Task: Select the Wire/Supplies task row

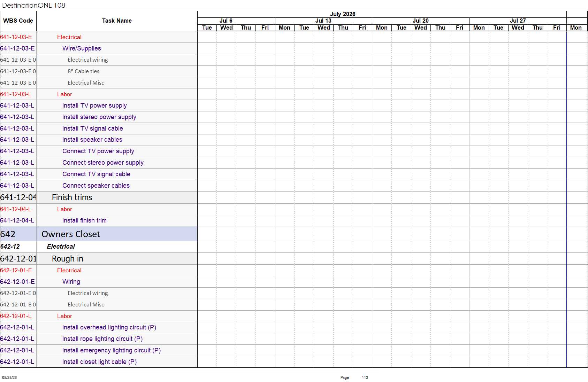Action: [x=99, y=48]
